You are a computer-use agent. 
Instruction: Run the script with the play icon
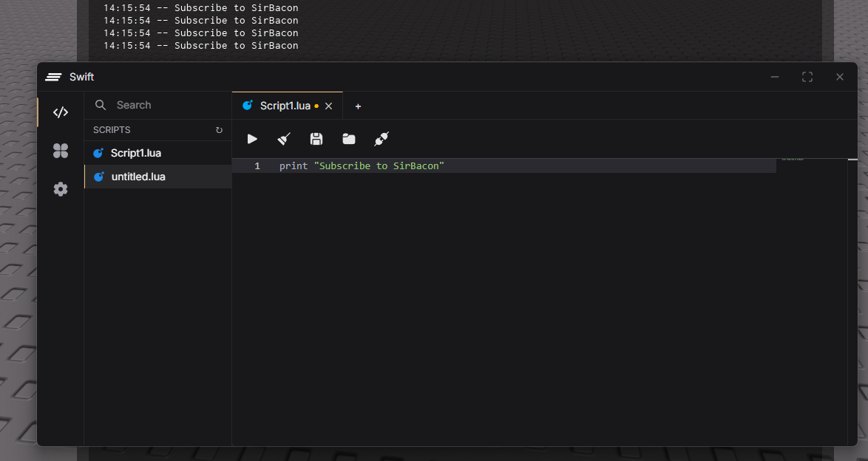pyautogui.click(x=252, y=139)
